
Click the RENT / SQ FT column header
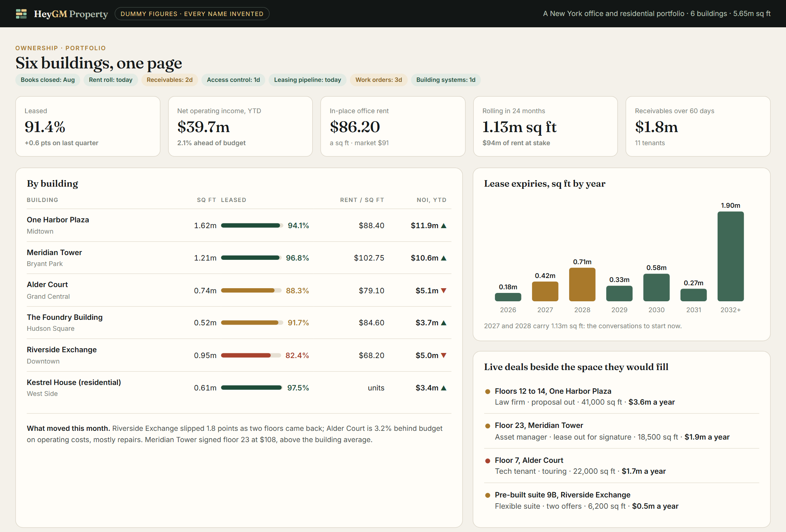pos(362,200)
